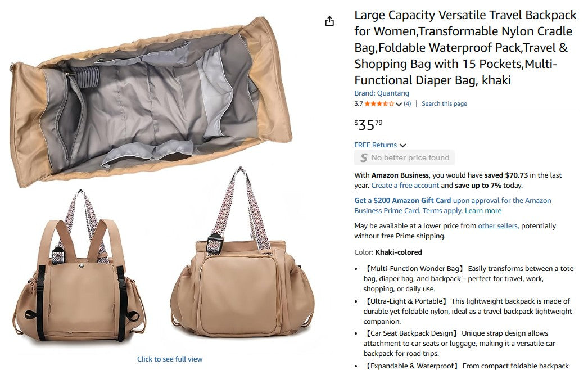Viewport: 588px width, 370px height.
Task: Click the FREE Returns text
Action: point(376,145)
